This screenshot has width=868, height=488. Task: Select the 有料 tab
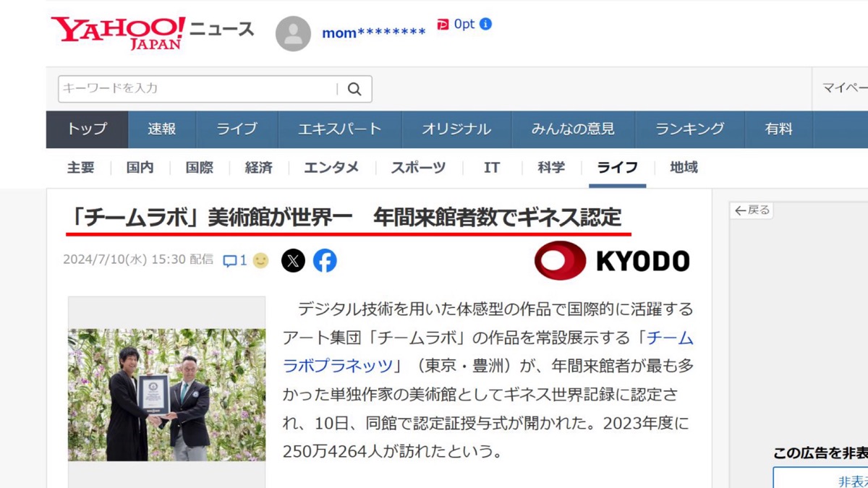(x=779, y=129)
